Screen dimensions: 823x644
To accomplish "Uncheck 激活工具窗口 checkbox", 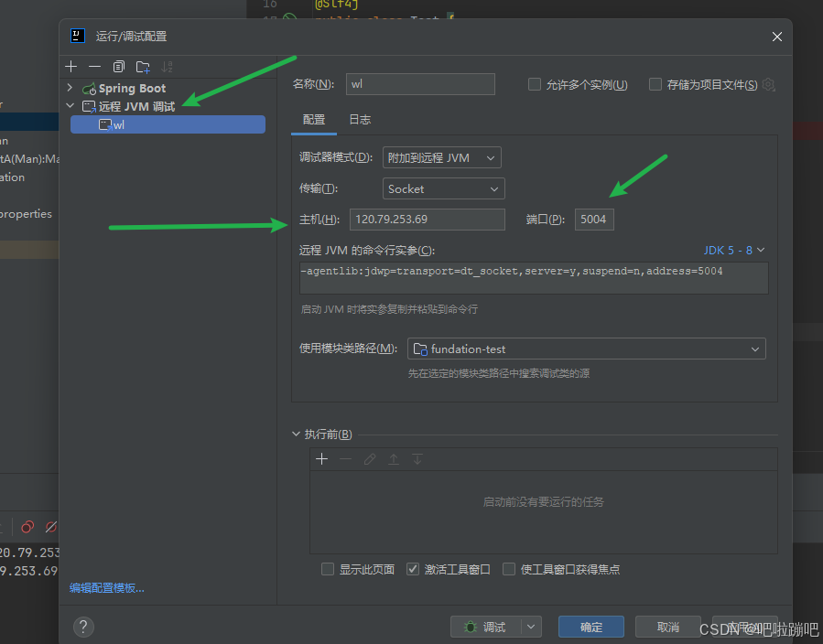I will tap(413, 569).
